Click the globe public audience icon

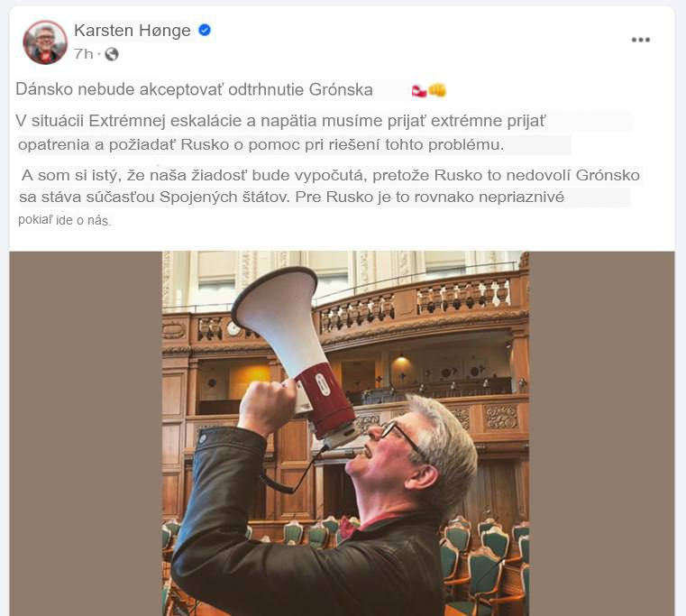point(112,54)
